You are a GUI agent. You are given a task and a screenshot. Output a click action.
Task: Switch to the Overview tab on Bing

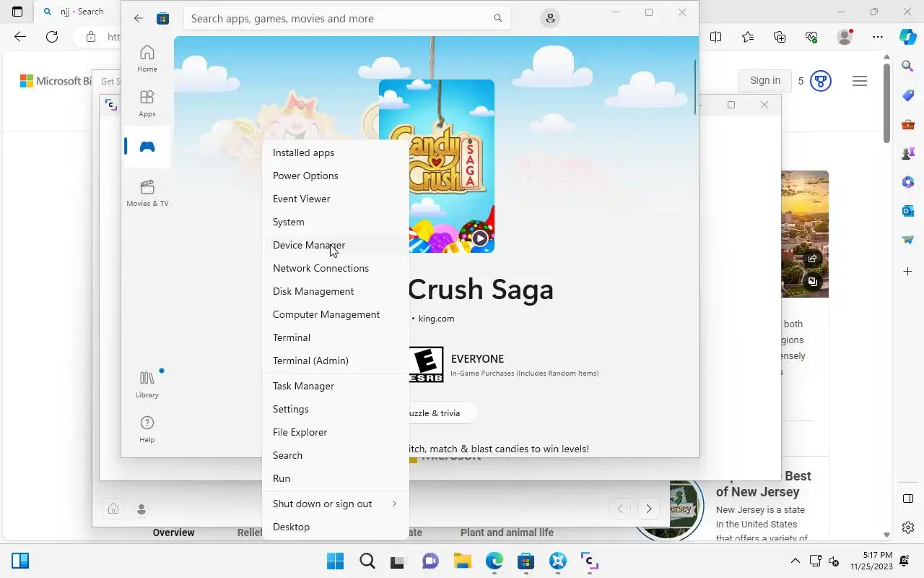[173, 532]
